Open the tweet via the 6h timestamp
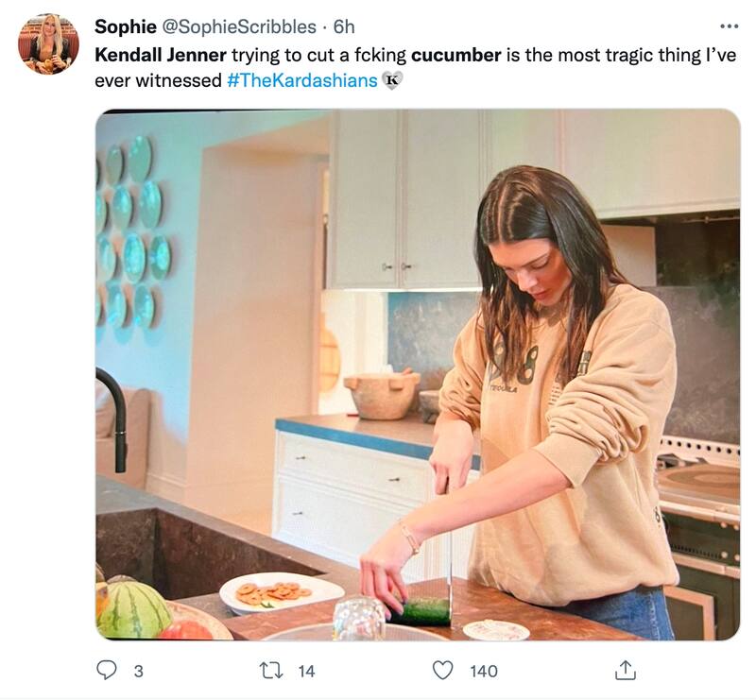 point(344,26)
